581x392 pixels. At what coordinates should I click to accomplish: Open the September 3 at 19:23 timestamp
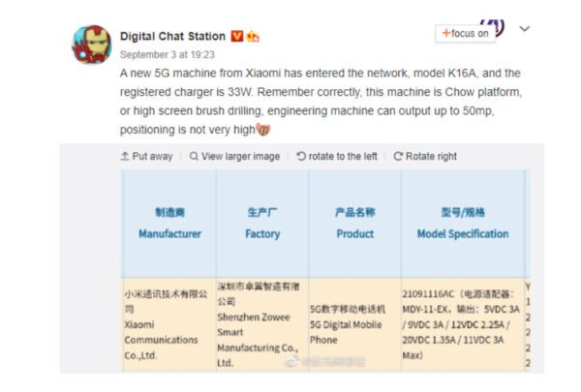pyautogui.click(x=167, y=54)
